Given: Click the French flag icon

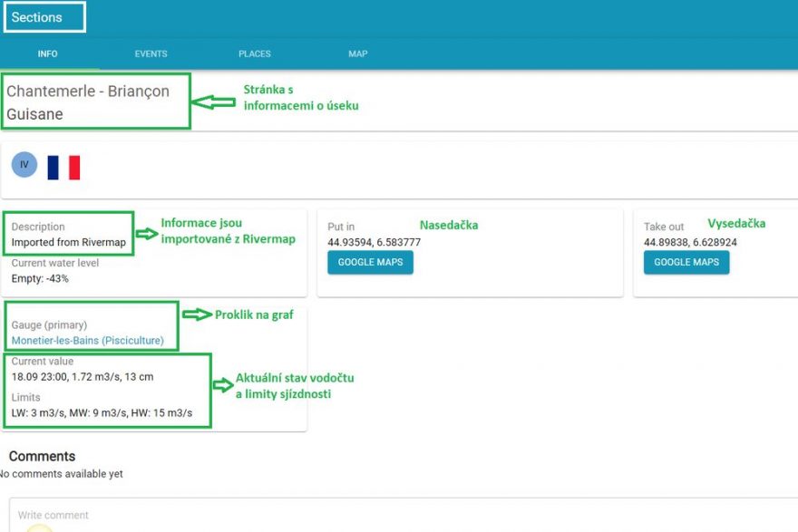Looking at the screenshot, I should click(63, 167).
